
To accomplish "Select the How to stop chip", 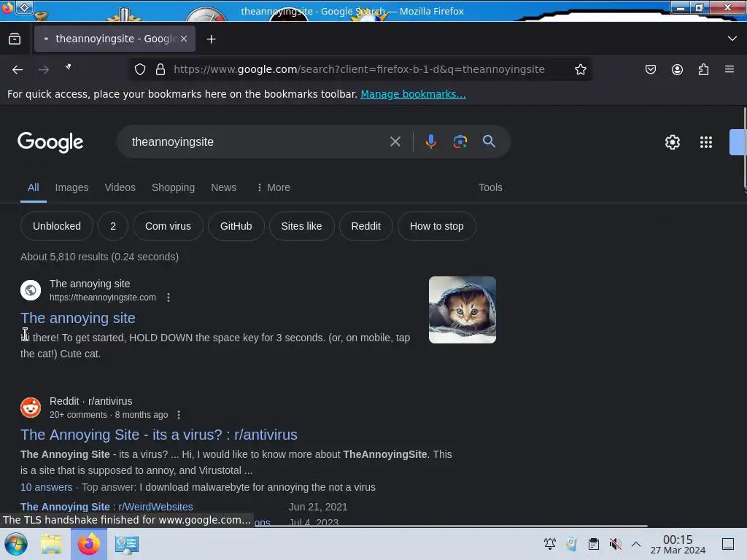I will 437,226.
